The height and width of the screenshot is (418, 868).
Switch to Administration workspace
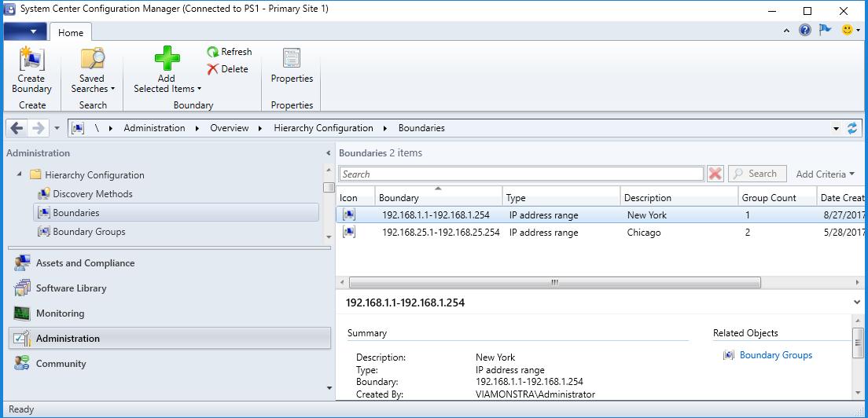point(169,339)
